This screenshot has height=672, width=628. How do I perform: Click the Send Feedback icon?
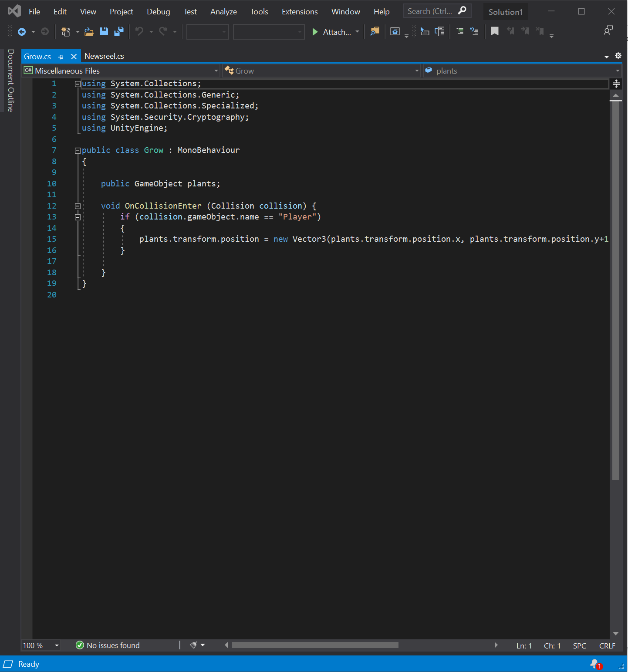click(x=608, y=30)
